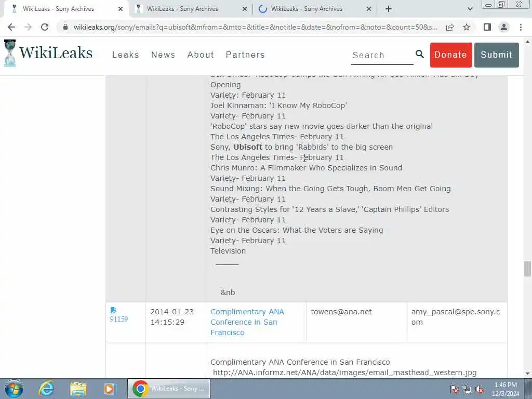Click the scrollbar up arrow
The image size is (532, 399).
(x=527, y=42)
